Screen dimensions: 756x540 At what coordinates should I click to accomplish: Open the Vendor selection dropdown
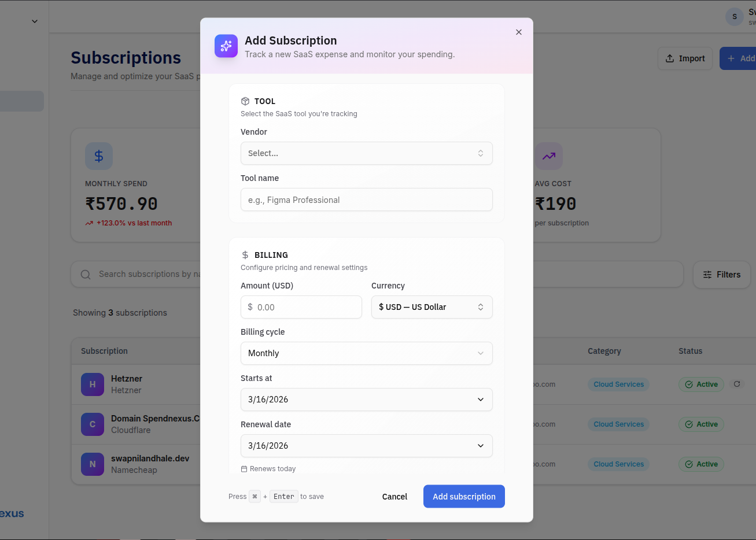tap(366, 153)
